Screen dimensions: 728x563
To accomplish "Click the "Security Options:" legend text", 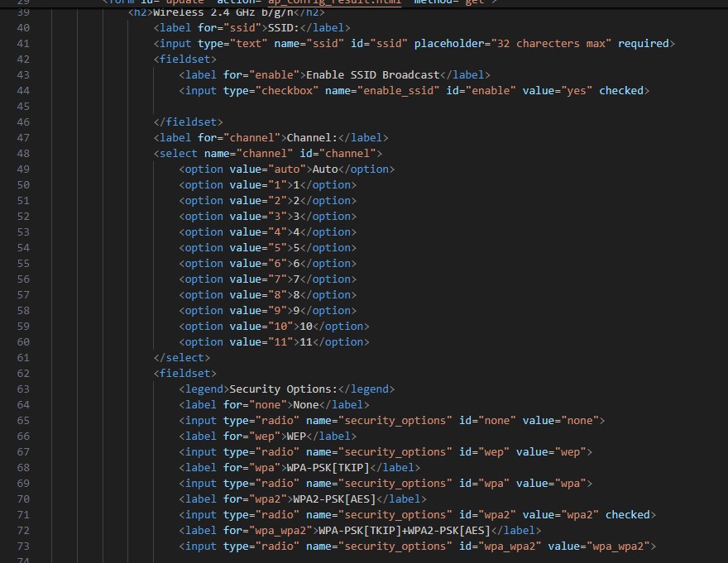I will (283, 389).
